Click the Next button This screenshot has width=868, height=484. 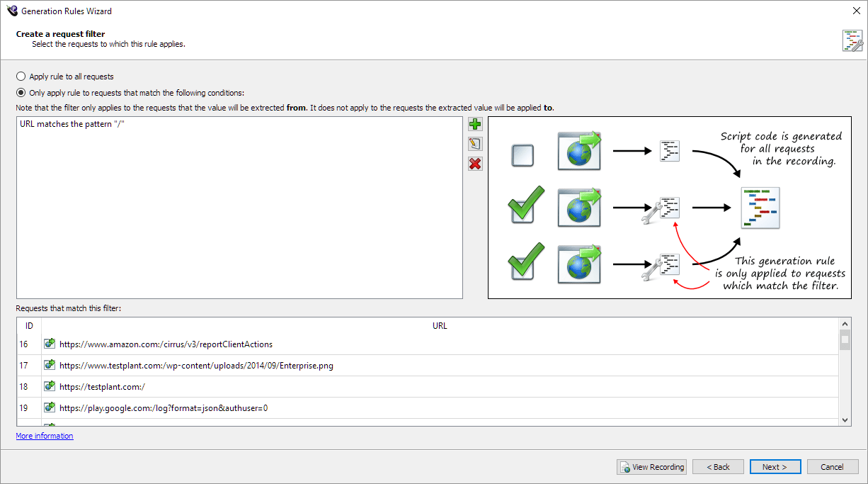(775, 466)
